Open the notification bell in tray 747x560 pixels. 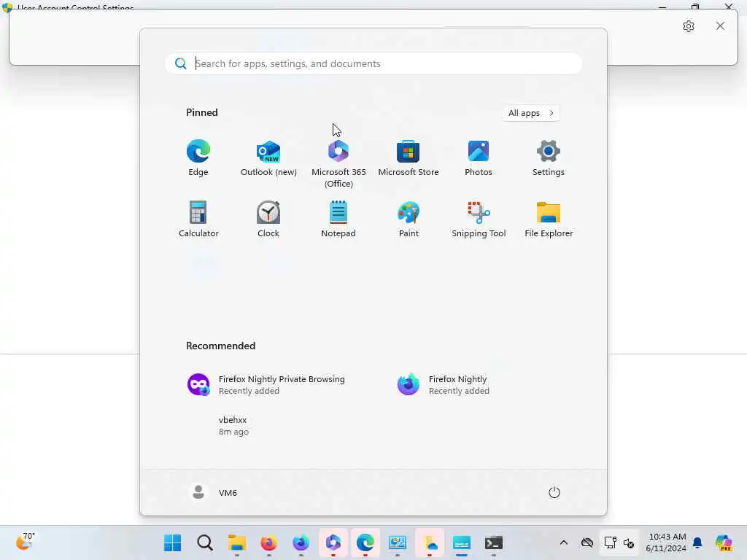[x=697, y=542]
